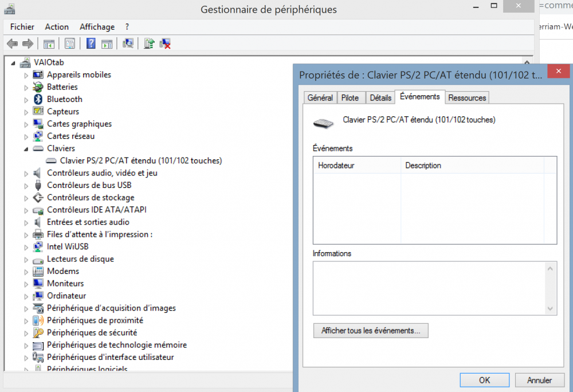Select the VAIOtab computer icon
Image resolution: width=573 pixels, height=392 pixels.
(25, 62)
